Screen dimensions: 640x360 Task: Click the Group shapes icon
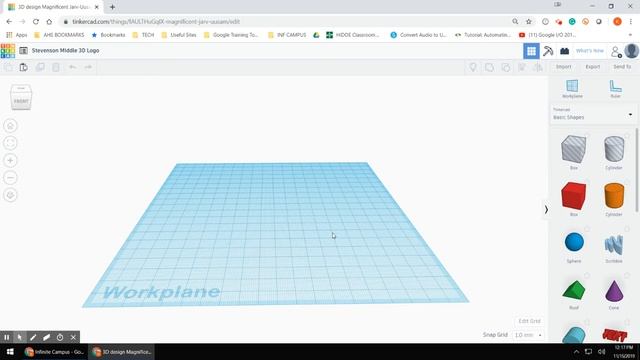tap(489, 67)
